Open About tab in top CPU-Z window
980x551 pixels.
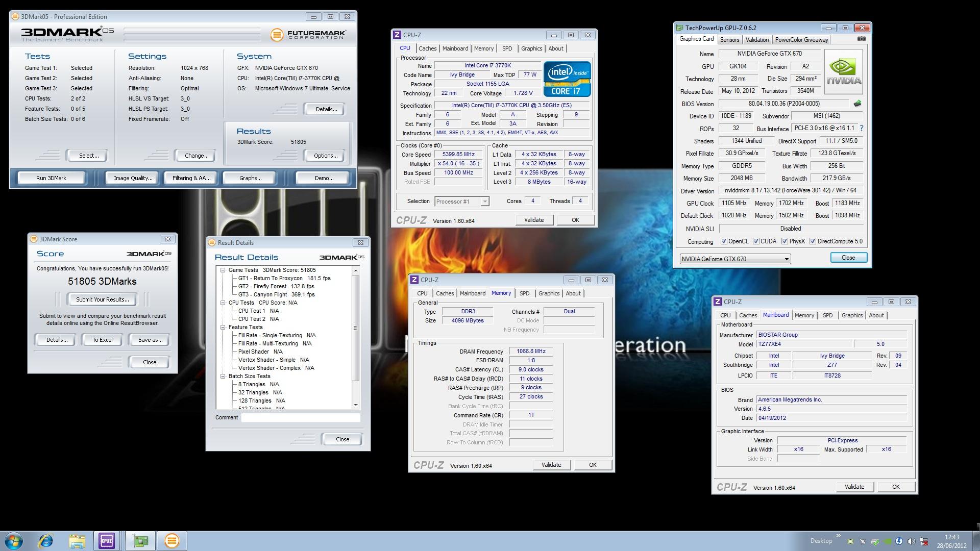(x=556, y=48)
